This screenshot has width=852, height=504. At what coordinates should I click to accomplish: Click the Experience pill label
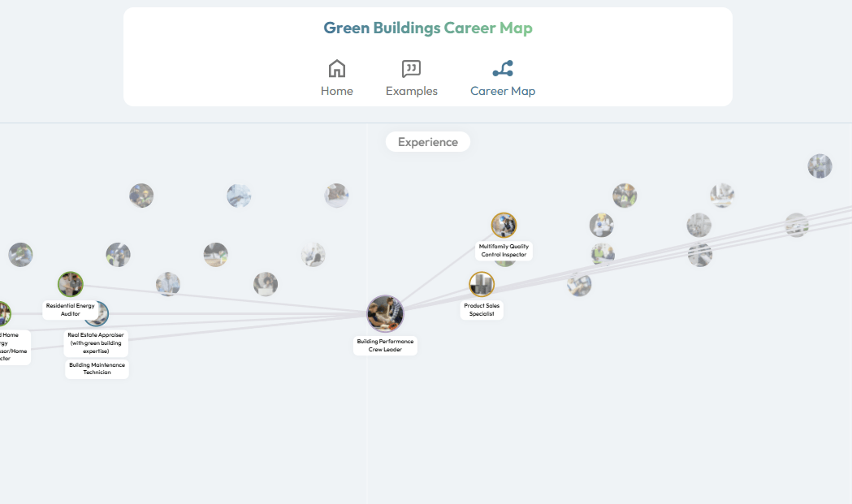pos(427,141)
